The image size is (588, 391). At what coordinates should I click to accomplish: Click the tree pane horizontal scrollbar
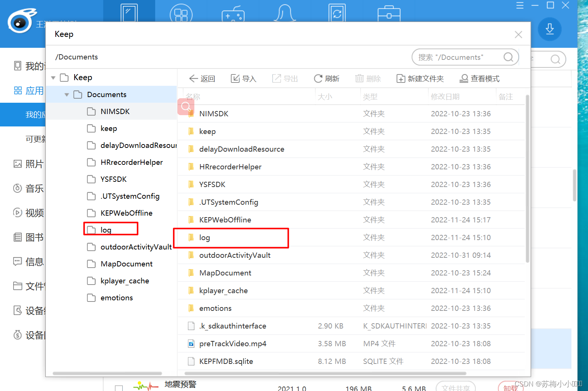107,374
